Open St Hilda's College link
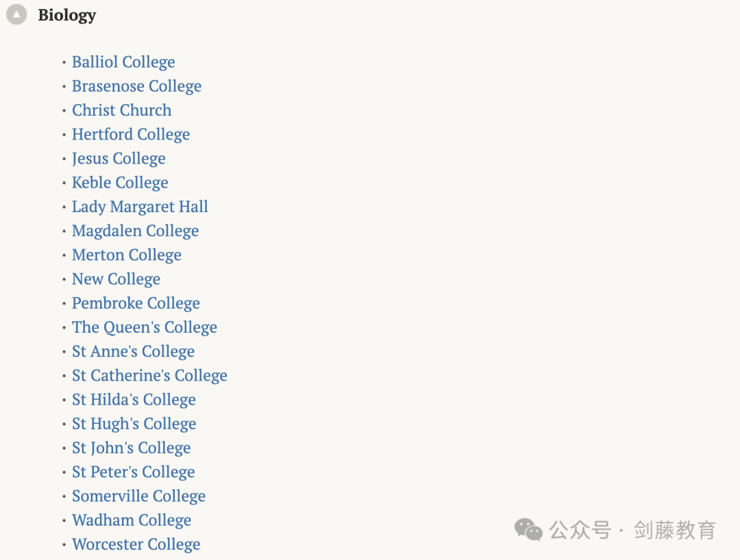This screenshot has width=740, height=560. pos(134,400)
